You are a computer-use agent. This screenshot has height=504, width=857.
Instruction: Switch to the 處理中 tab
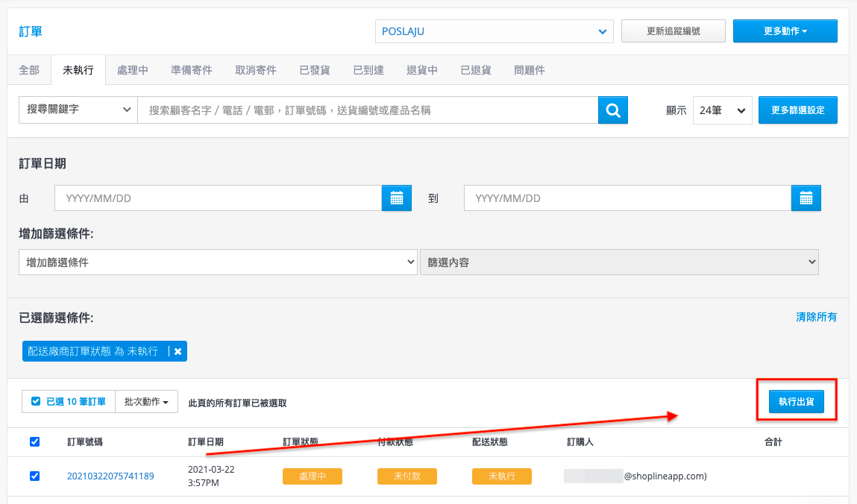[132, 70]
